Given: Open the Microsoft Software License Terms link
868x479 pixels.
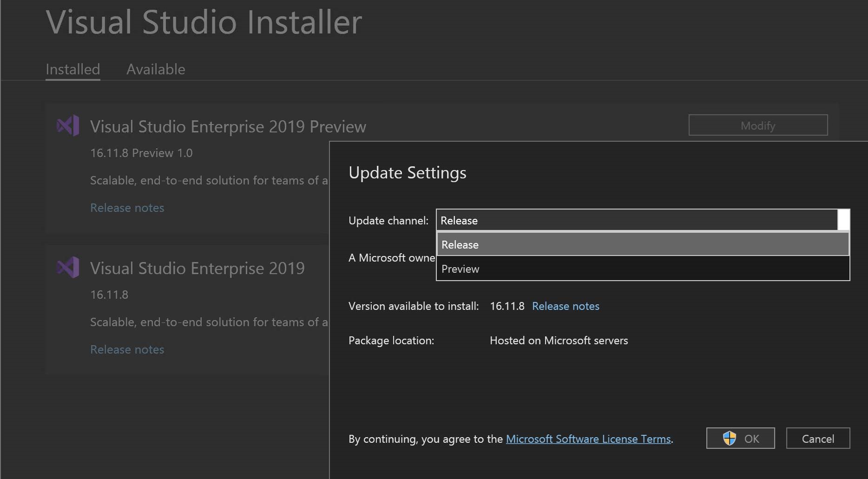Looking at the screenshot, I should pyautogui.click(x=588, y=439).
